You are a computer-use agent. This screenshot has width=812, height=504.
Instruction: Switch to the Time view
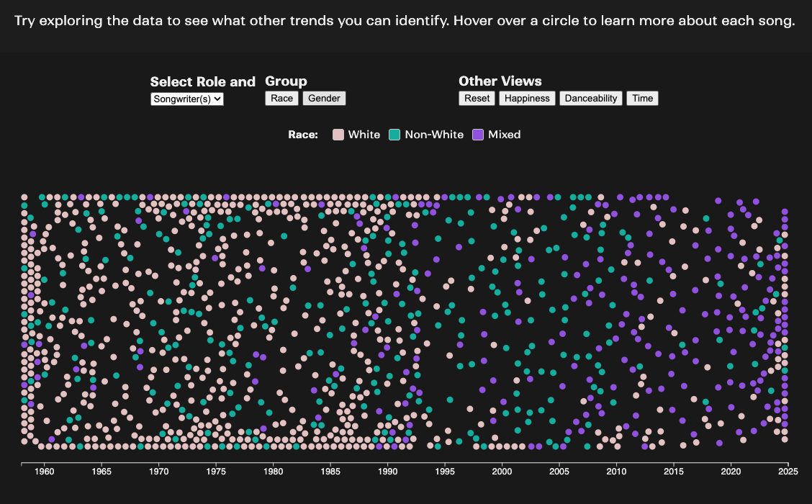pos(642,98)
